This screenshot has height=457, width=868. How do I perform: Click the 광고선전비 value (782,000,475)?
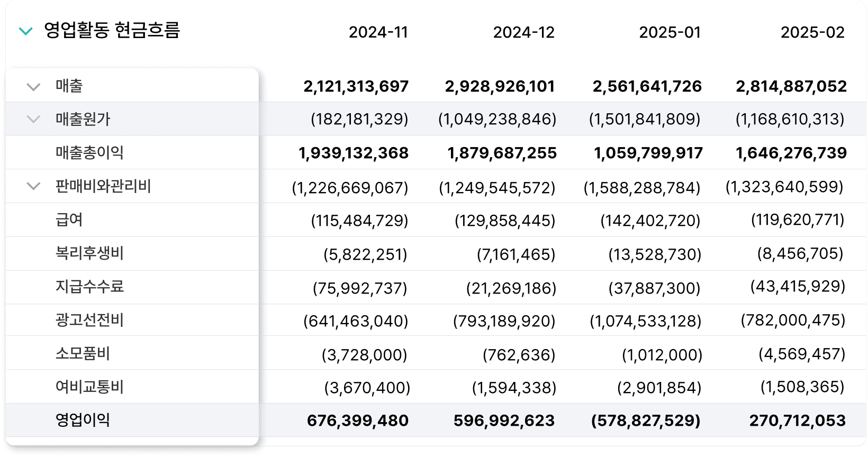(x=793, y=320)
